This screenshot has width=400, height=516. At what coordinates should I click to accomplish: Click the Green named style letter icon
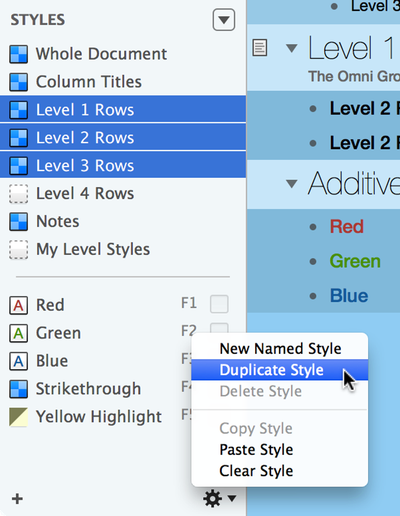click(x=19, y=333)
